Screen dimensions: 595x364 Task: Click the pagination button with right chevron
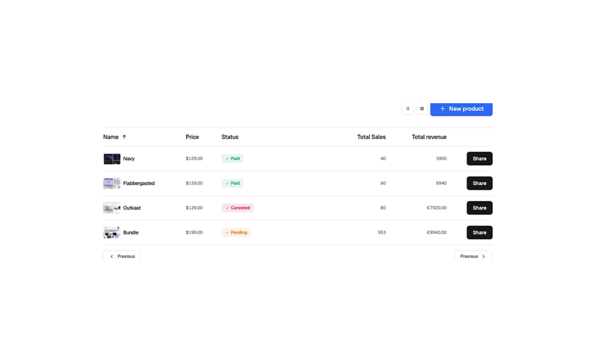point(474,256)
